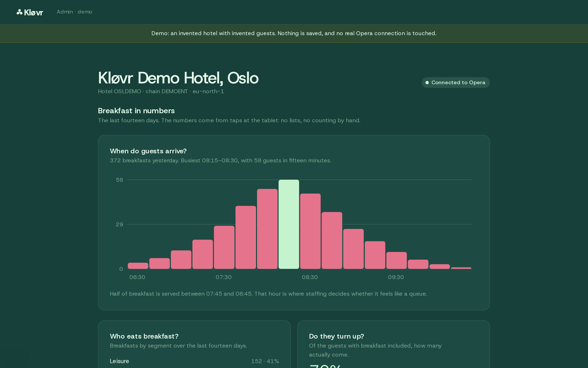Click the 372 breakfasts yesterday summary line

(220, 161)
